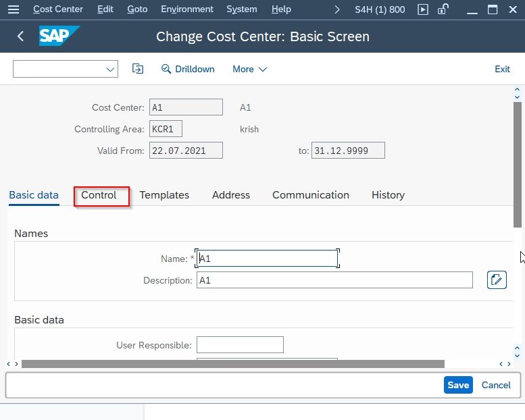Maximize the SAP window

coord(492,9)
